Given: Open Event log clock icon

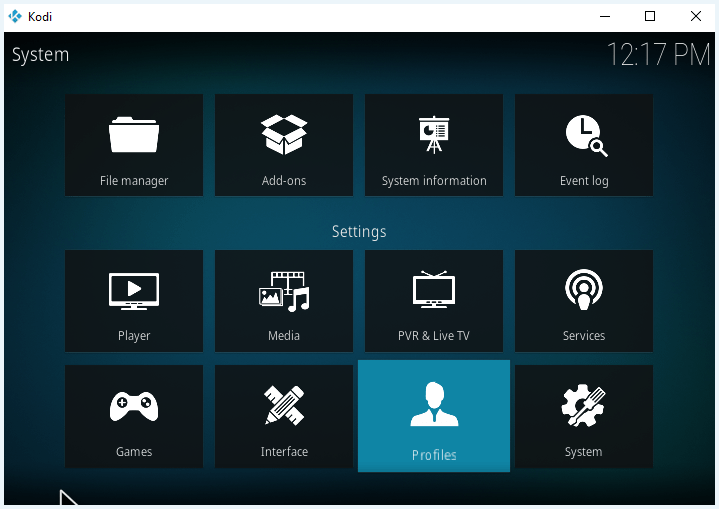Looking at the screenshot, I should [x=586, y=136].
